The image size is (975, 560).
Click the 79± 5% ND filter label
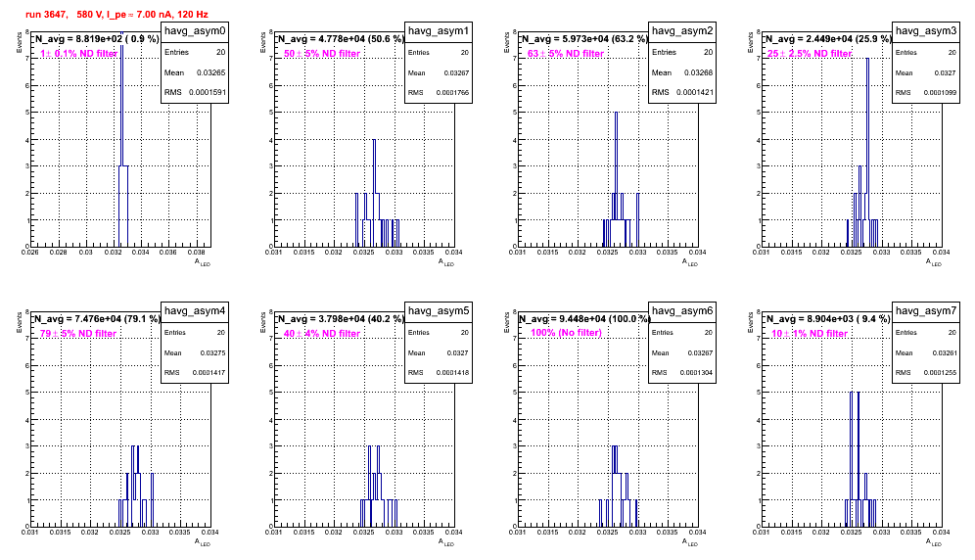(x=78, y=334)
